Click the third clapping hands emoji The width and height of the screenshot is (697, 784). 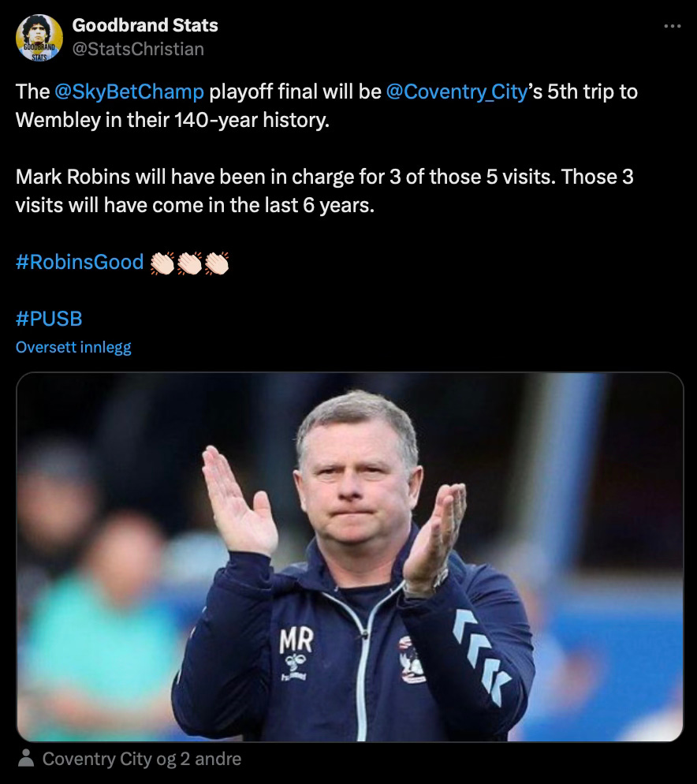point(217,263)
